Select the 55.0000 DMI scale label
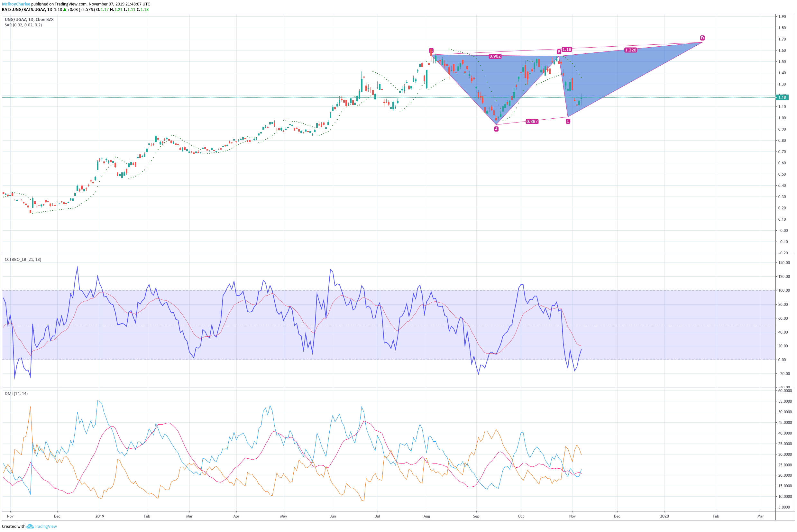 click(x=785, y=401)
